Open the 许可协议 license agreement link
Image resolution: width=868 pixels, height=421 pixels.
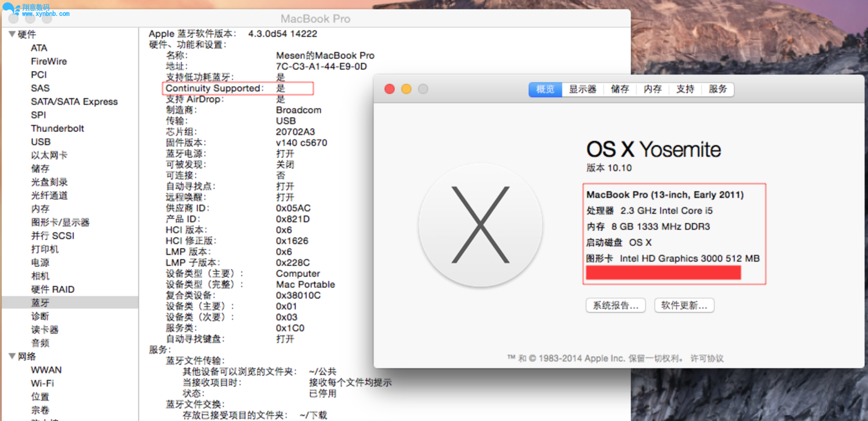click(x=707, y=359)
